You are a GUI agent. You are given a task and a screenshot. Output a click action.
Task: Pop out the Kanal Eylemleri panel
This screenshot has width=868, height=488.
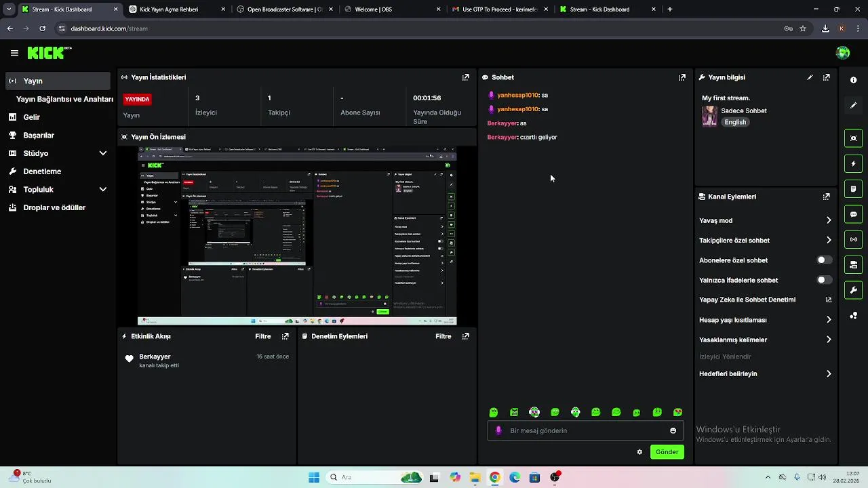pos(826,197)
